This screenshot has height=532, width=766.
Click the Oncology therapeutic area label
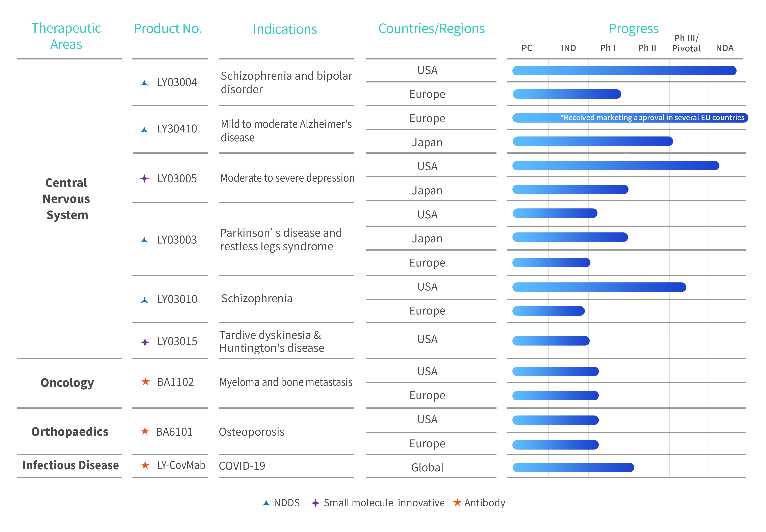point(67,383)
